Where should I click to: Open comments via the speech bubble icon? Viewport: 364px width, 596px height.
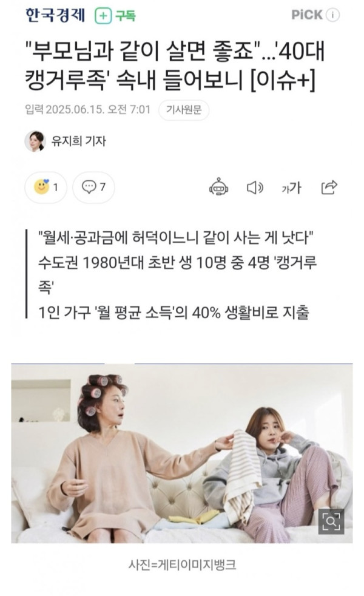click(89, 187)
